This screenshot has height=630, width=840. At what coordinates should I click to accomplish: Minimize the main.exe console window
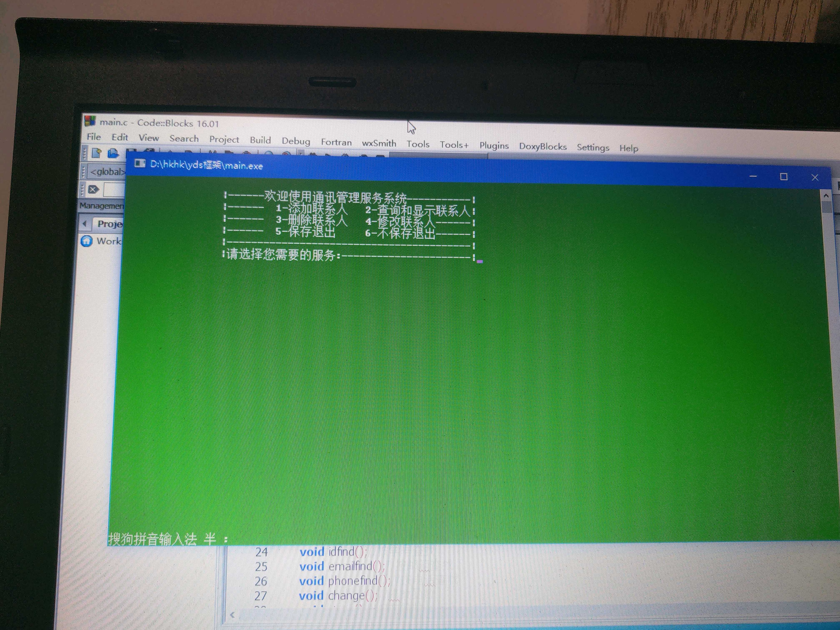pos(753,176)
